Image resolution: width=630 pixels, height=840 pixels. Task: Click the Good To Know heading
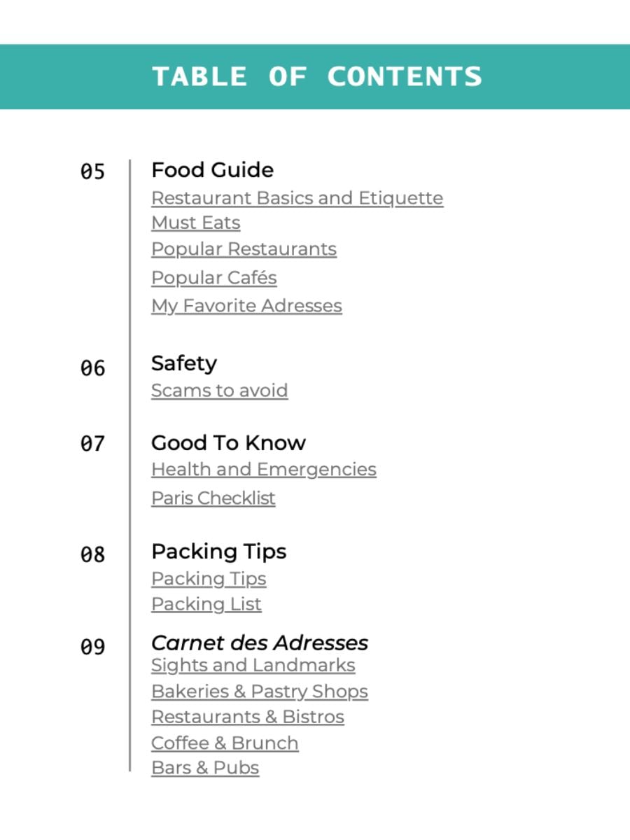tap(228, 443)
